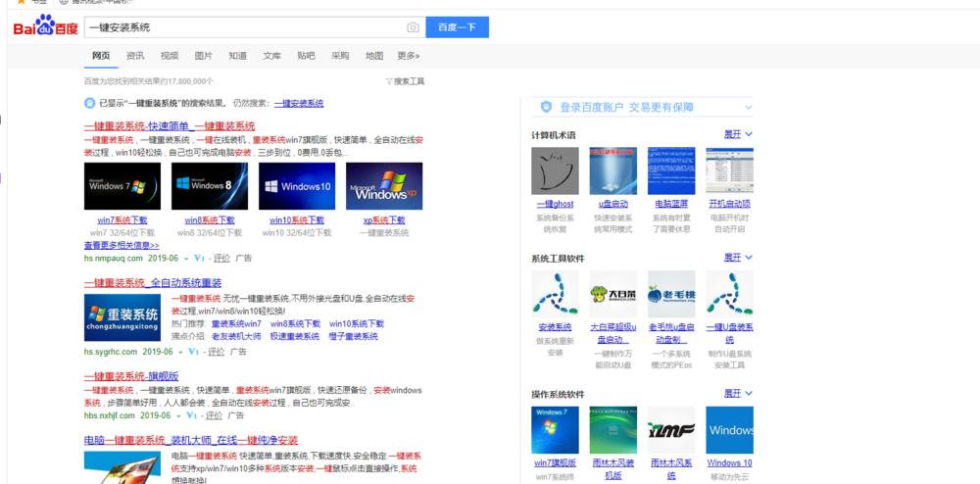The width and height of the screenshot is (980, 484).
Task: Open result 一键重装系统_全自动系统重装
Action: tap(153, 283)
